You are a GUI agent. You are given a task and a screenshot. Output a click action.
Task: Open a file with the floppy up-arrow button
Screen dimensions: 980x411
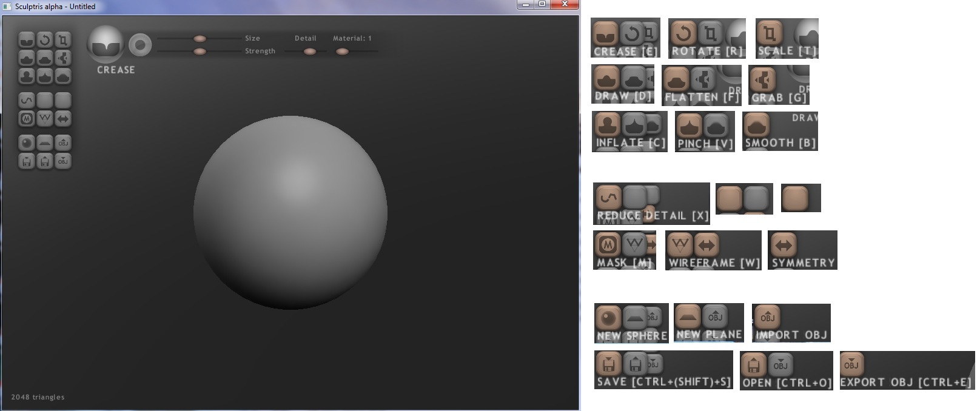45,161
